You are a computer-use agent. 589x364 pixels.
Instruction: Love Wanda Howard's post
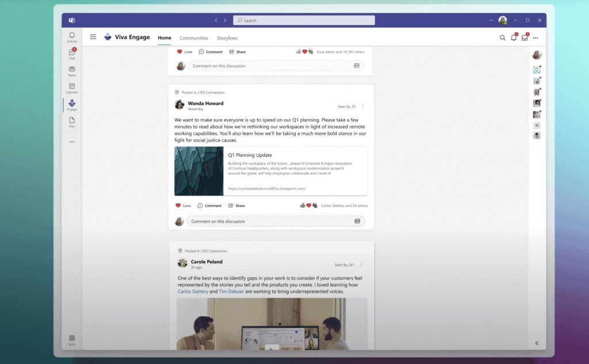[183, 205]
